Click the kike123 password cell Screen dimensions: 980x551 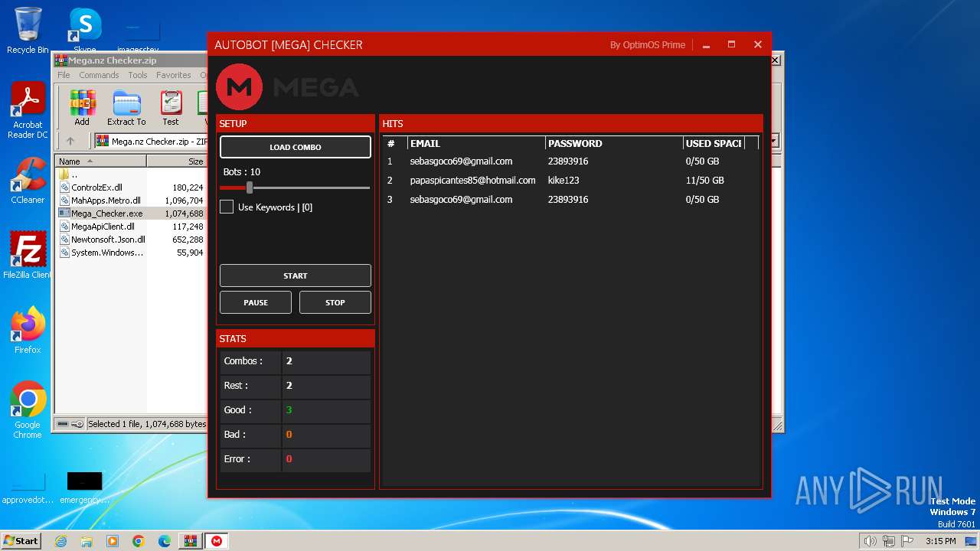click(563, 181)
